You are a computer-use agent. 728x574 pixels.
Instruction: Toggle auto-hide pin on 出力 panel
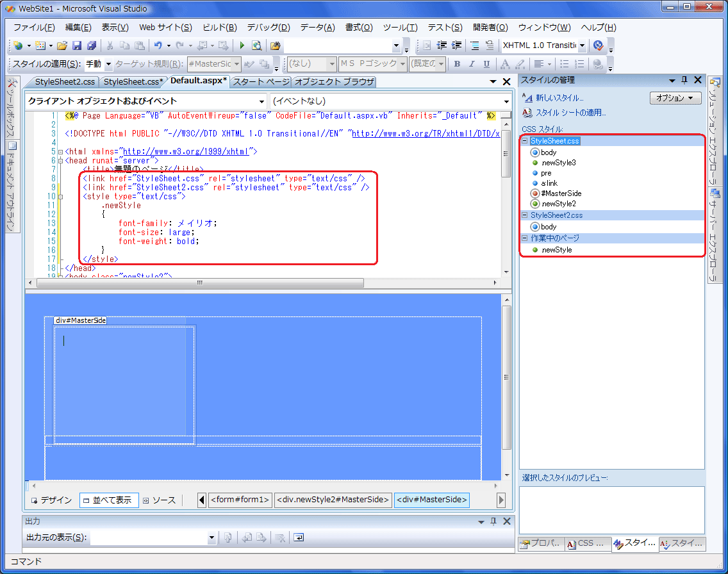[x=493, y=521]
